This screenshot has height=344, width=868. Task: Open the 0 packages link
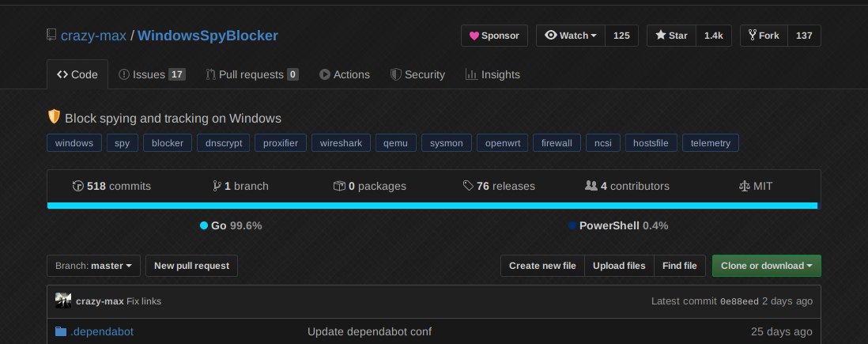tap(370, 186)
